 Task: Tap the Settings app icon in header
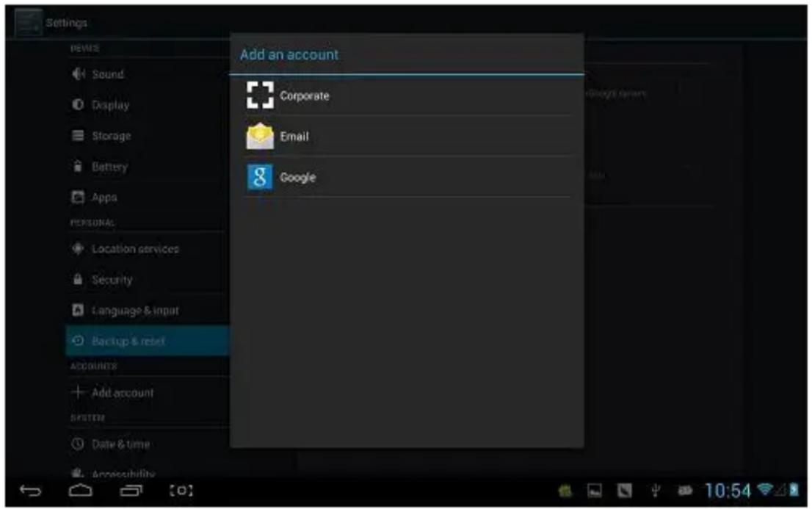point(28,23)
